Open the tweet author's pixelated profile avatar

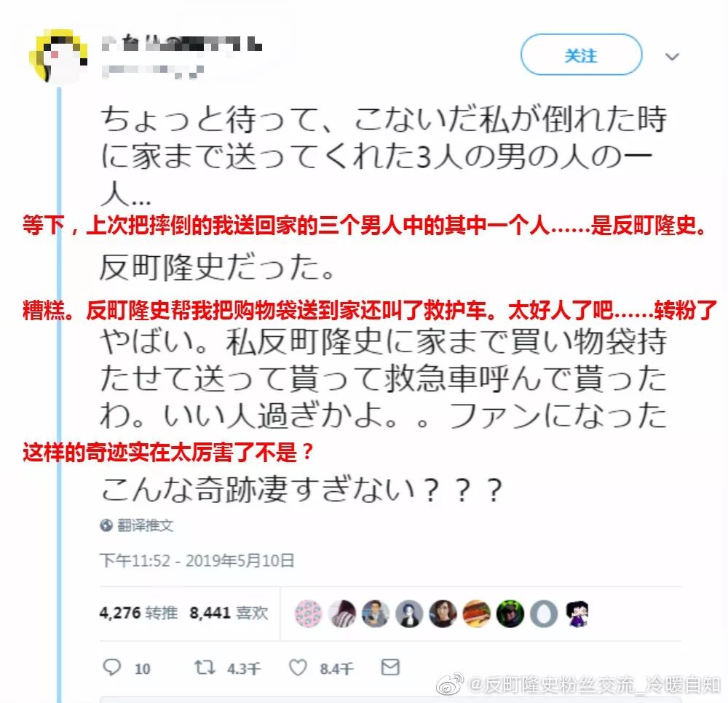58,56
